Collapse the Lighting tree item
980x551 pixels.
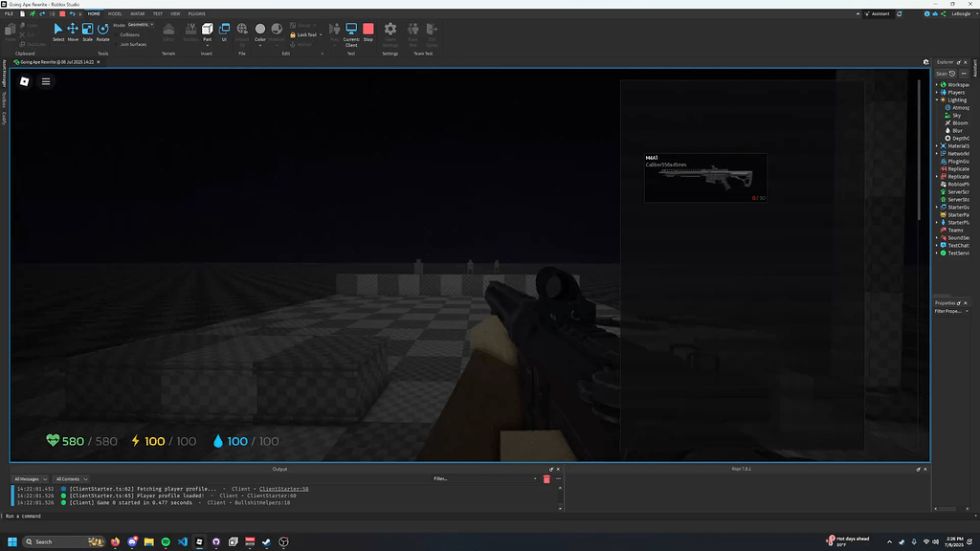[936, 99]
